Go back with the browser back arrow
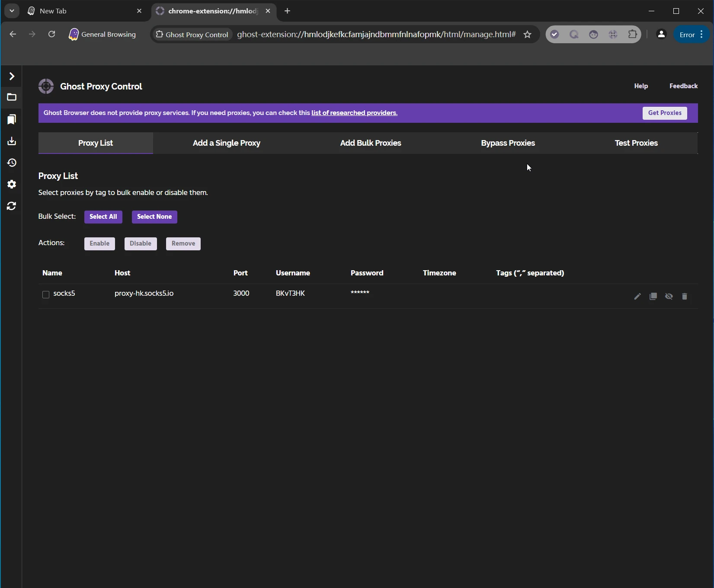 pyautogui.click(x=13, y=34)
